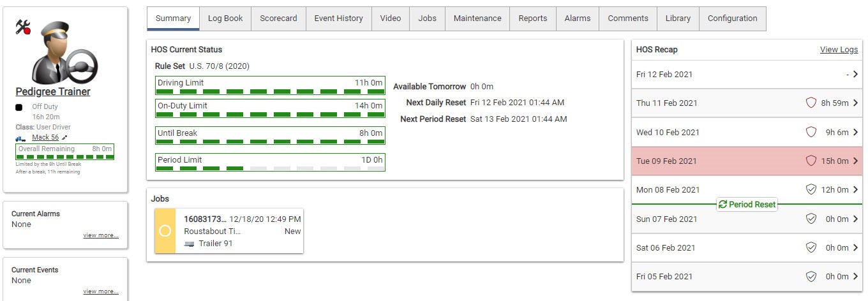Click the trailer icon beside Trailer 91
This screenshot has width=868, height=301.
coord(189,244)
